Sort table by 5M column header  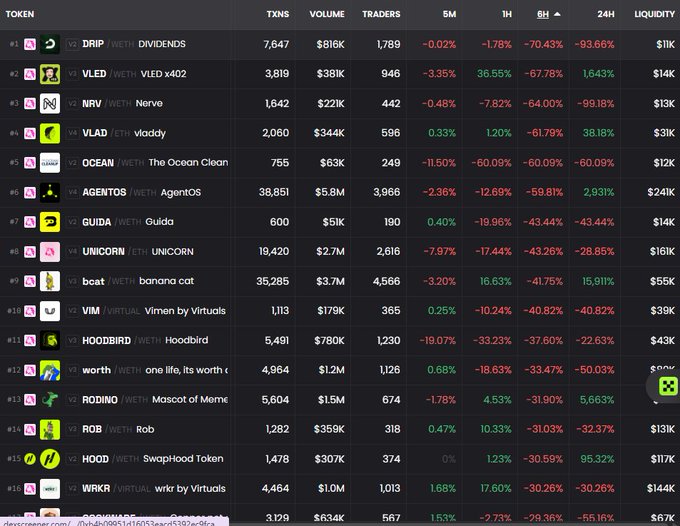pyautogui.click(x=449, y=14)
